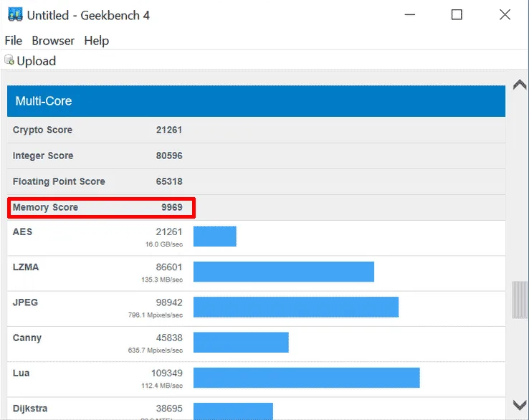Click the scrollbar up arrow
Image resolution: width=529 pixels, height=420 pixels.
coord(520,85)
